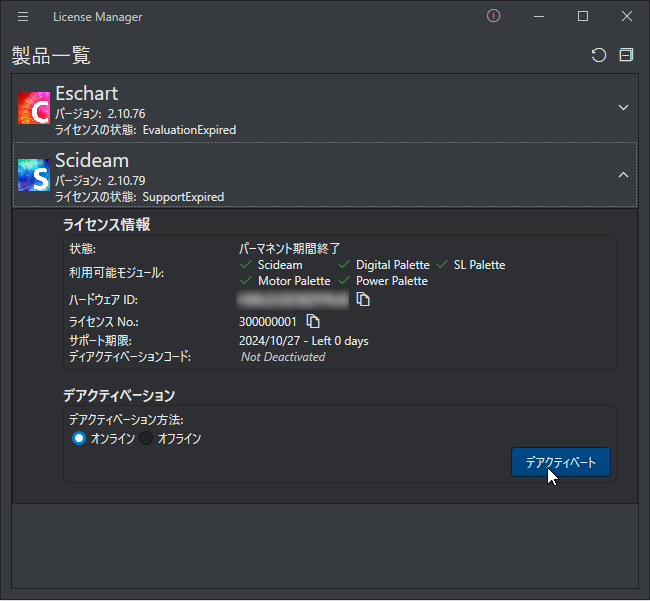Screen dimensions: 650x601
Task: Click the サポート期限 label
Action: tap(100, 341)
